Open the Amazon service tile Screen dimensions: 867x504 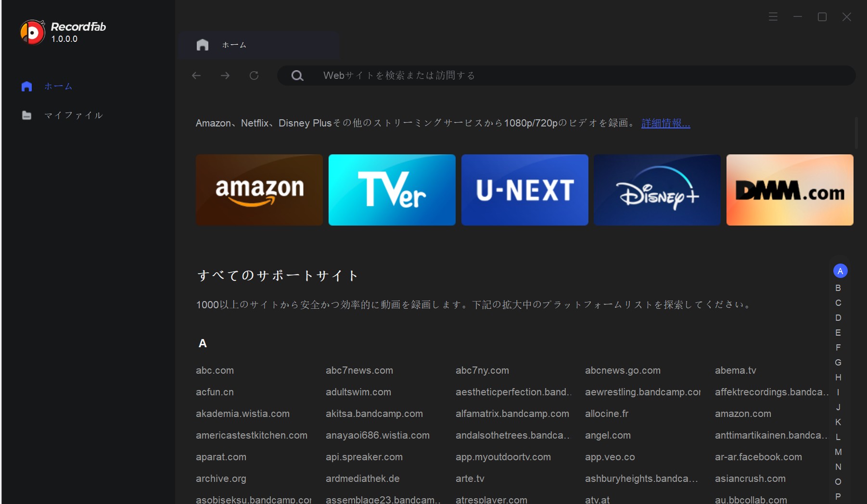click(259, 190)
